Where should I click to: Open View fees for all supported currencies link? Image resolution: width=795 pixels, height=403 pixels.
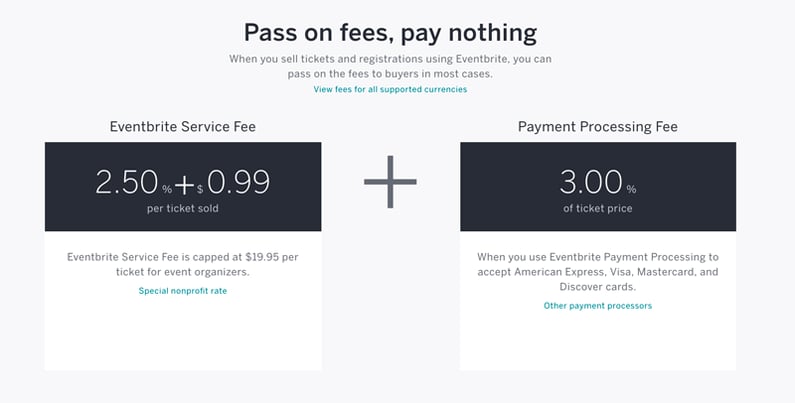[x=390, y=89]
